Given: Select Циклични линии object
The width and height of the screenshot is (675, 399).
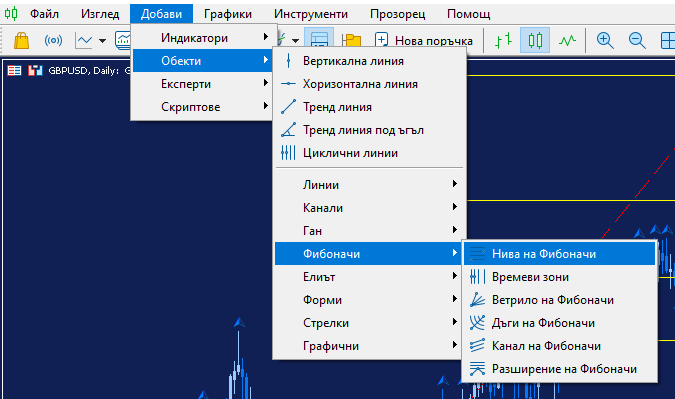Looking at the screenshot, I should [x=369, y=153].
